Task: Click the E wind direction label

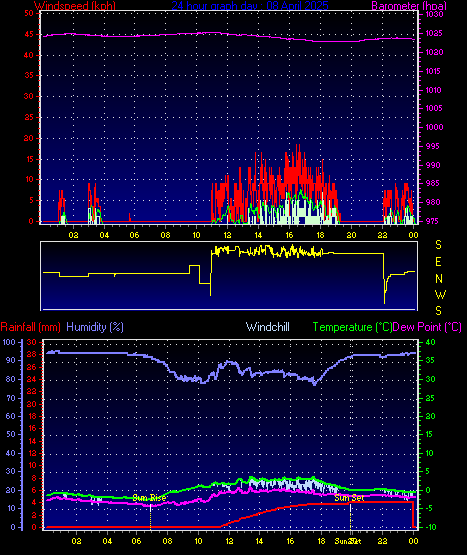Action: click(438, 262)
